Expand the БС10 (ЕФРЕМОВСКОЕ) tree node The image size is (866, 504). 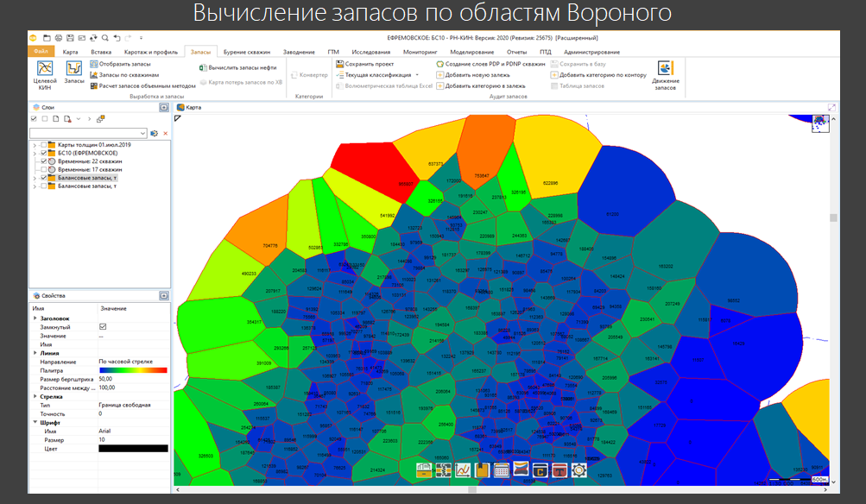(x=35, y=153)
